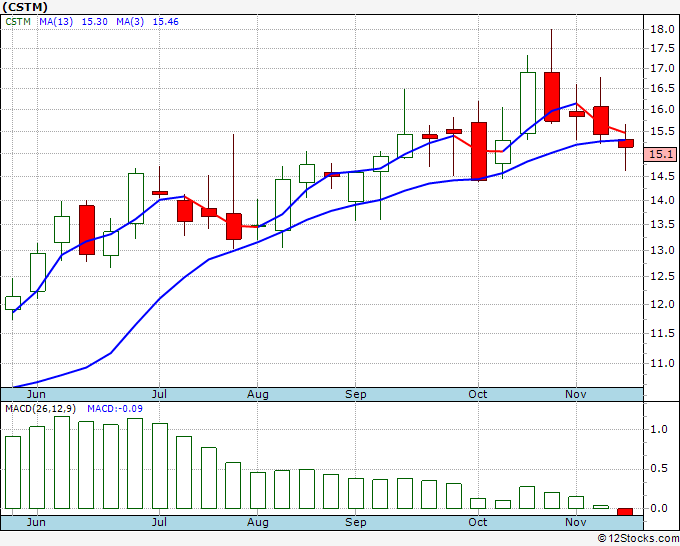
Task: Click Nov on the price chart time axis
Action: click(576, 394)
